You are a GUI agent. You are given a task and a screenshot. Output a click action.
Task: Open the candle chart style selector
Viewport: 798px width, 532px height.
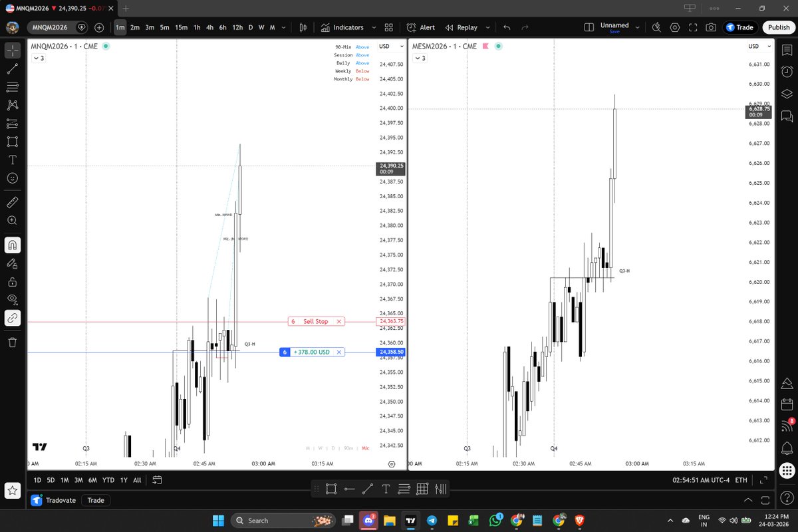pos(303,27)
